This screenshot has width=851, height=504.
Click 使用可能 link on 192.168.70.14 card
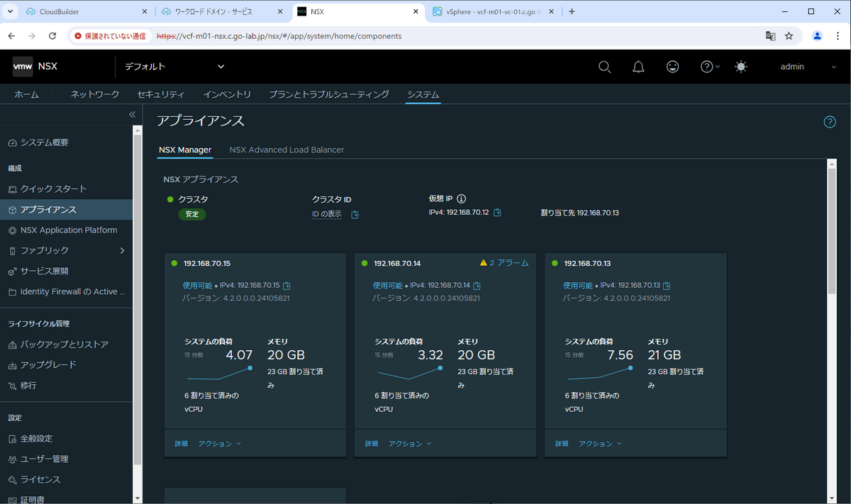pos(386,286)
